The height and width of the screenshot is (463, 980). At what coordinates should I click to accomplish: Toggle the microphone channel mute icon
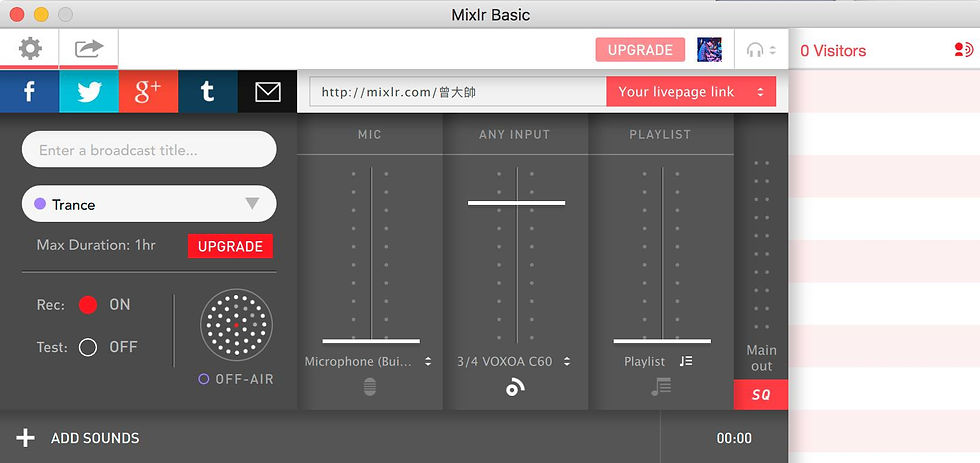click(370, 387)
